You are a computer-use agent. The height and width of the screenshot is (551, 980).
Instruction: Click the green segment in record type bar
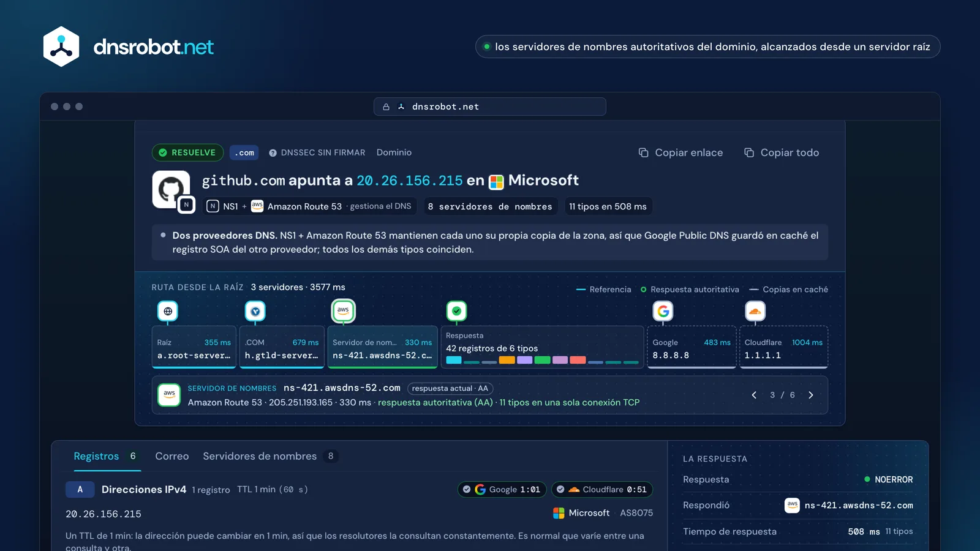point(542,360)
